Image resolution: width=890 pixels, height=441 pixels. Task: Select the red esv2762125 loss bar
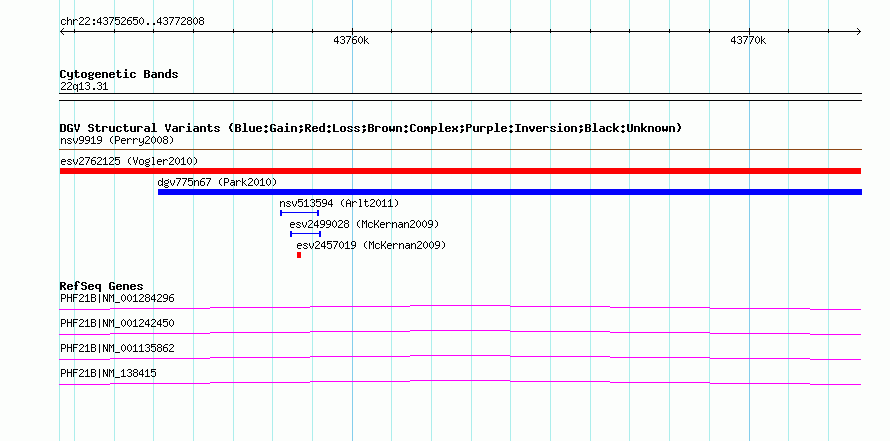click(460, 171)
